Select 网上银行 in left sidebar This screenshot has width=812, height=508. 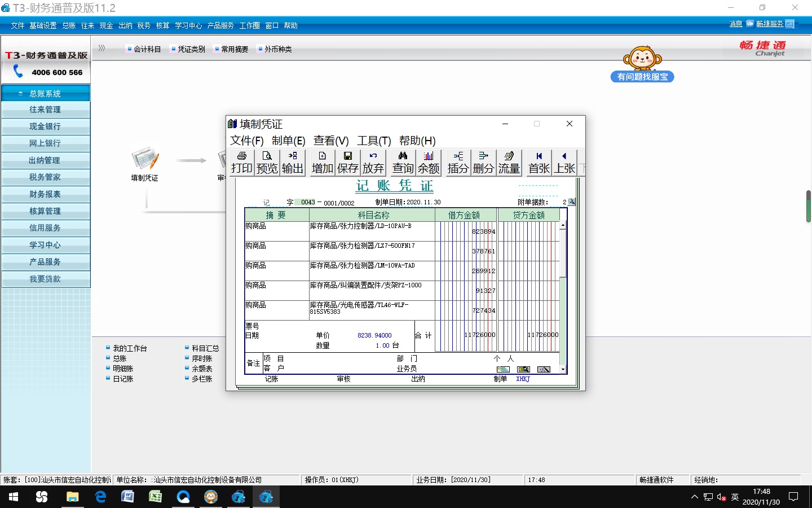[45, 143]
